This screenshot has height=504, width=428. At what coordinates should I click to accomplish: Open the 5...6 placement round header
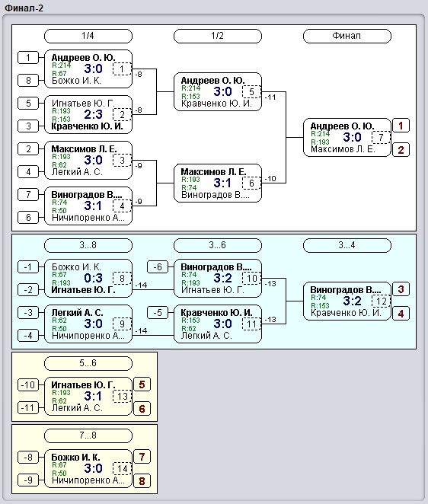pos(88,363)
